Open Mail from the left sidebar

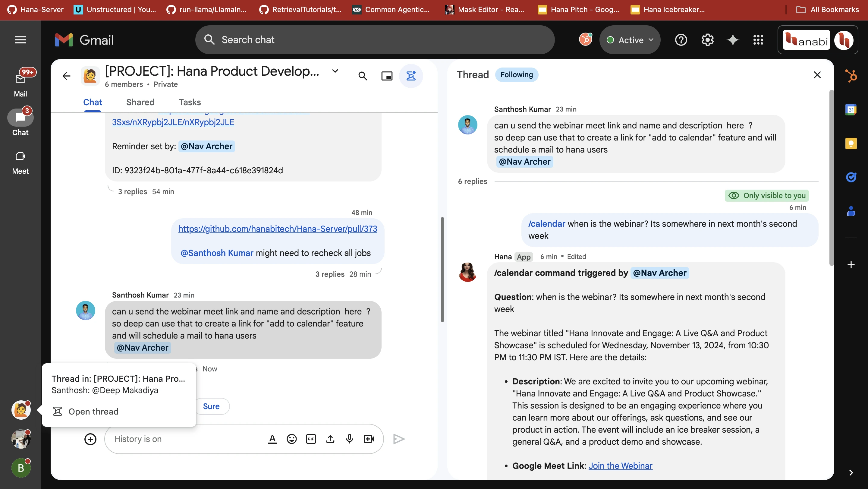pyautogui.click(x=20, y=83)
